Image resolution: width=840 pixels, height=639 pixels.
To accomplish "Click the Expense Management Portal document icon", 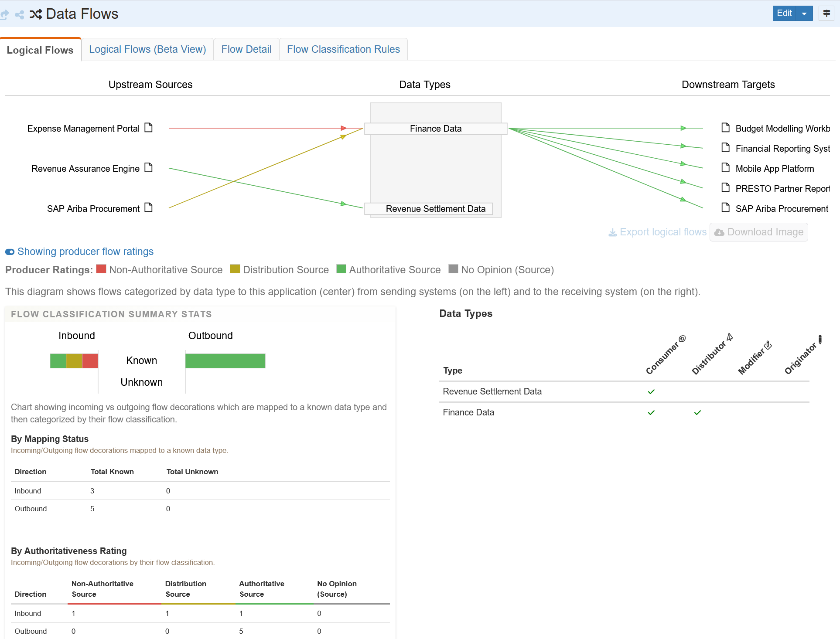I will click(149, 128).
